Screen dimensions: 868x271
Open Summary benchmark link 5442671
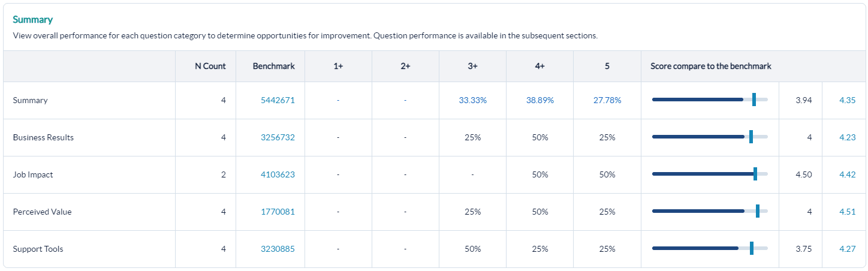278,100
